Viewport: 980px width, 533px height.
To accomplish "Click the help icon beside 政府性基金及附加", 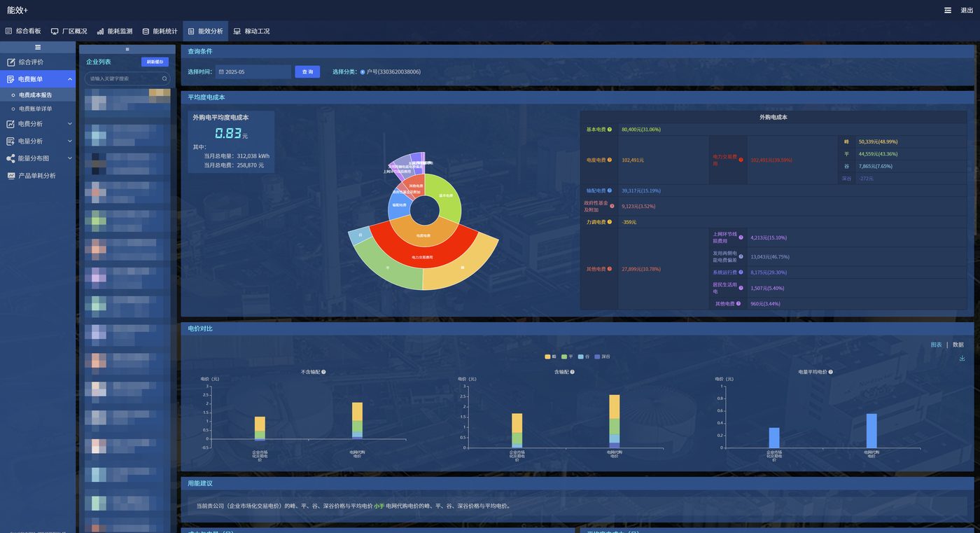I will tap(612, 207).
